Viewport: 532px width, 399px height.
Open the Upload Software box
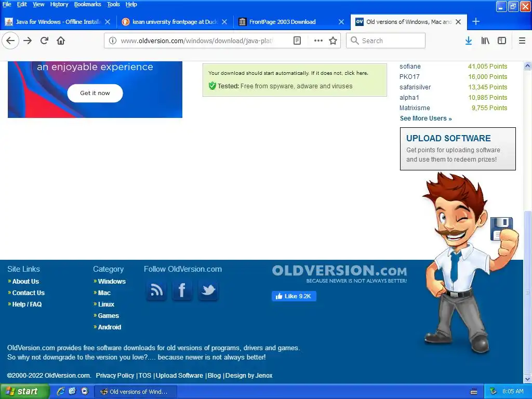(x=458, y=149)
